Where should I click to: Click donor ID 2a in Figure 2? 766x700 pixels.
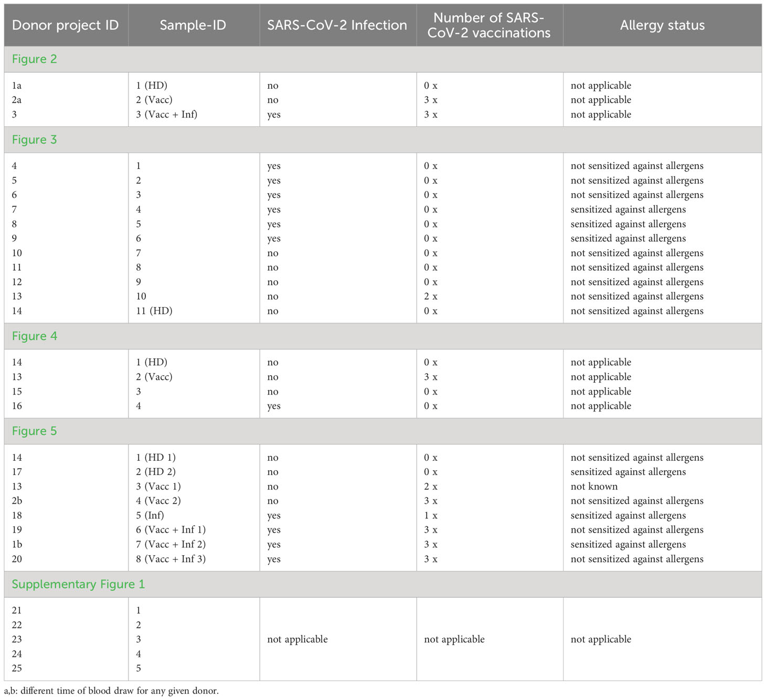[17, 100]
